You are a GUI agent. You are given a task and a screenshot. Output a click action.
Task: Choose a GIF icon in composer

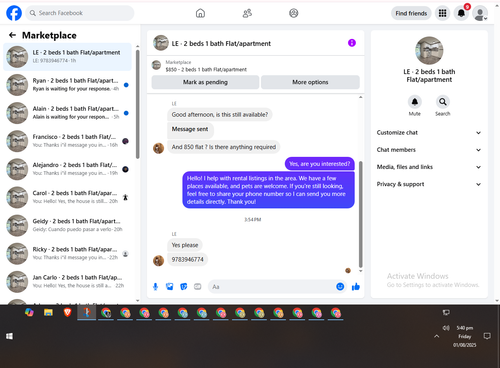(198, 287)
